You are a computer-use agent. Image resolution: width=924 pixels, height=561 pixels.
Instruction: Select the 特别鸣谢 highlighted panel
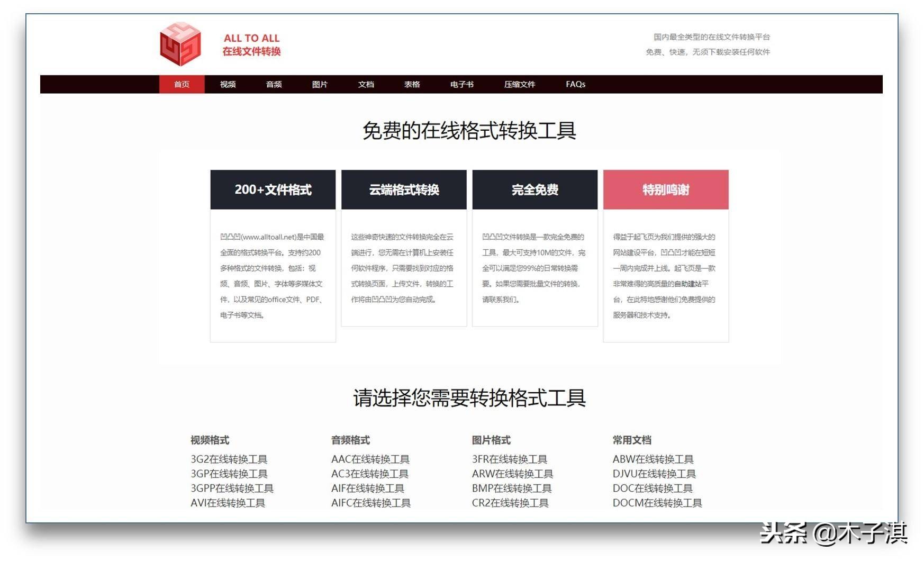tap(666, 189)
